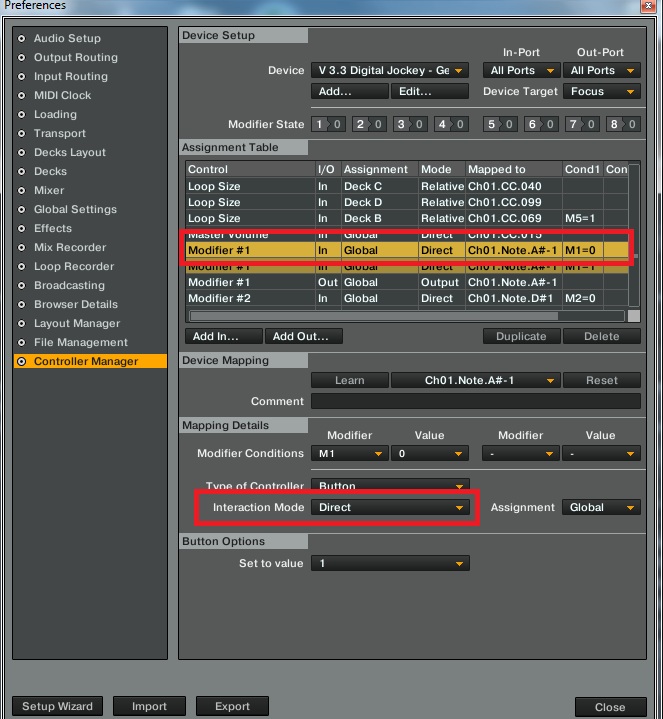663x719 pixels.
Task: Open first Modifier M1 dropdown
Action: coord(350,454)
